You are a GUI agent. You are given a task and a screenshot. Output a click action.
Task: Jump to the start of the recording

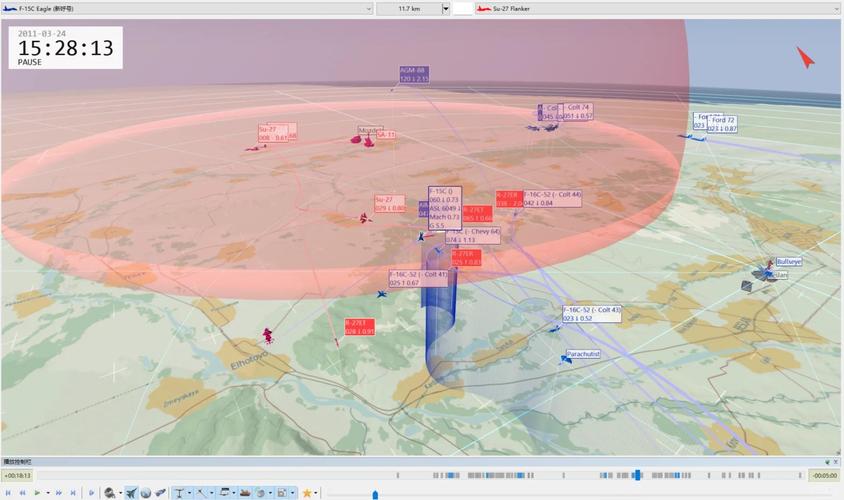pos(8,492)
